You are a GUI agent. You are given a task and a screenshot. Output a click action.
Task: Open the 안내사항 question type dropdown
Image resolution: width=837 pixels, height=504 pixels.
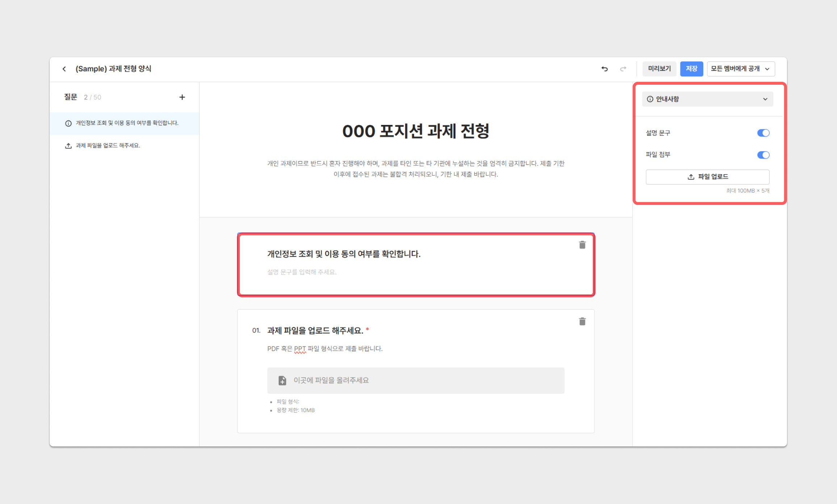point(707,99)
